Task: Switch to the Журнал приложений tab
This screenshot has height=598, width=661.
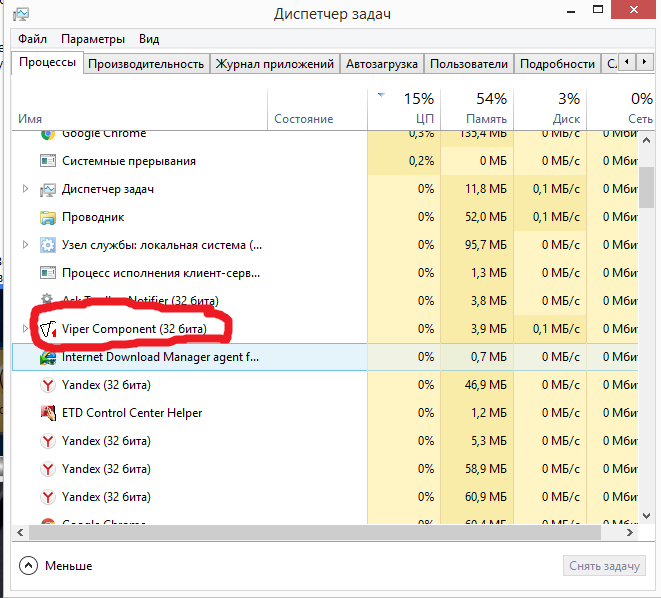Action: tap(274, 64)
